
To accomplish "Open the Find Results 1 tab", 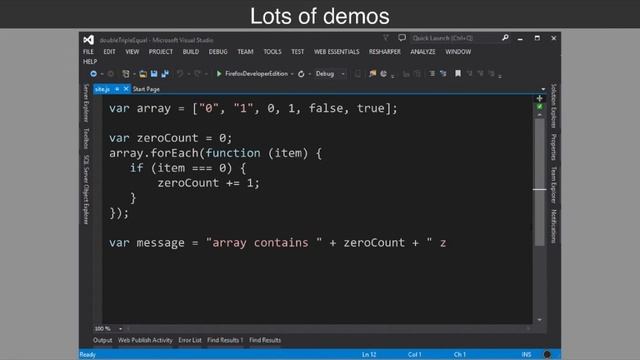I will coord(225,340).
